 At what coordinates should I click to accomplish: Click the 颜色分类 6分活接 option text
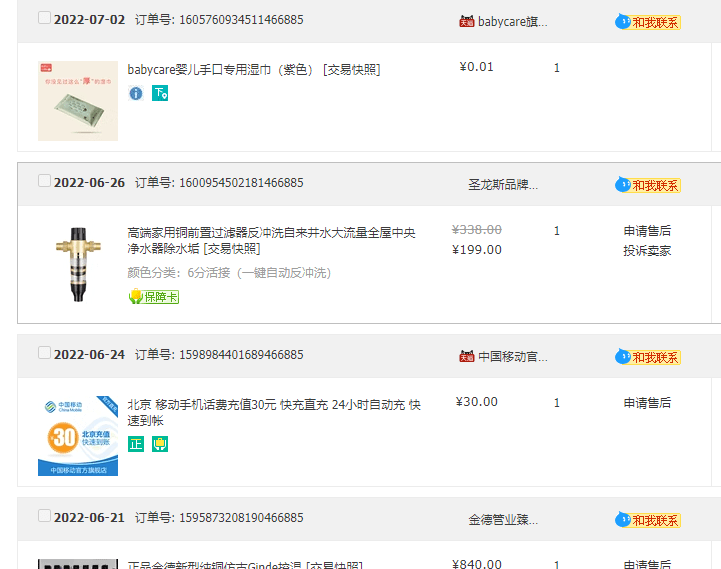click(x=229, y=273)
